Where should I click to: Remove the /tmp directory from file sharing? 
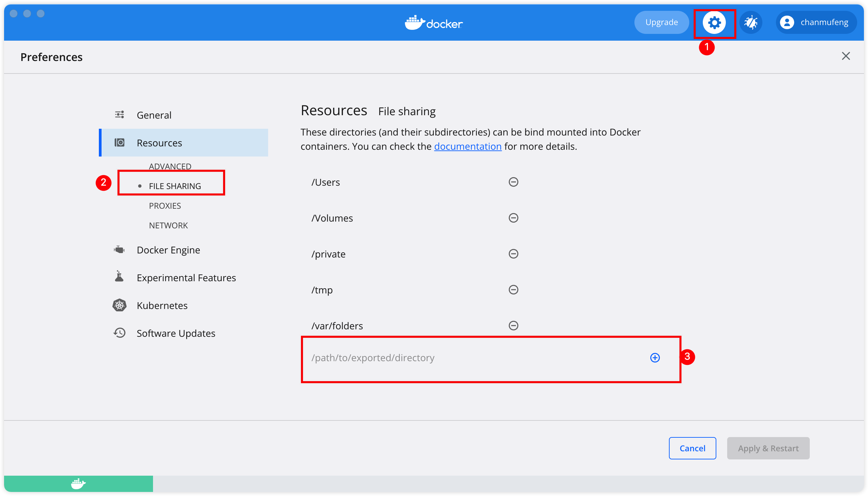click(x=513, y=289)
